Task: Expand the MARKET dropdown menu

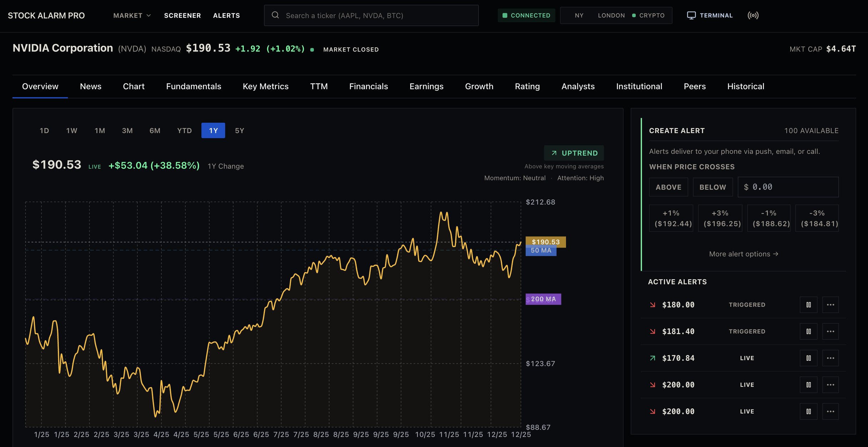Action: pyautogui.click(x=132, y=15)
